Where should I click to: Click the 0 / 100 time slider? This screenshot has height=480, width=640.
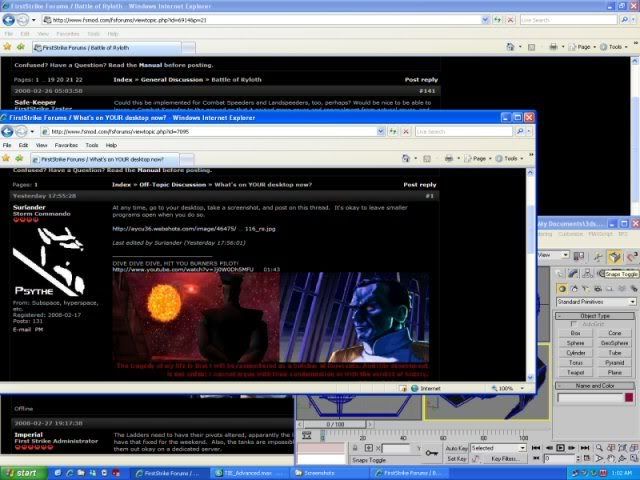tap(335, 424)
